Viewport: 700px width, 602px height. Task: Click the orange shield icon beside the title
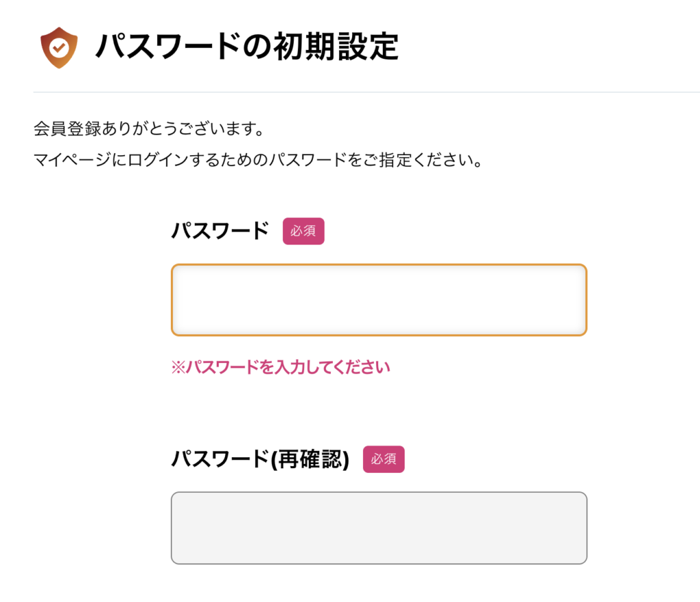[59, 47]
